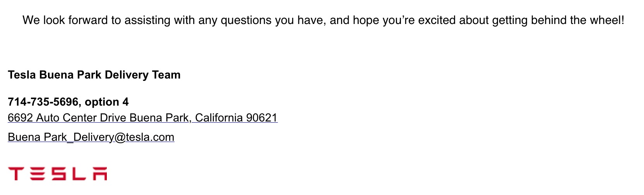Click 'tesla.com' in the email address
This screenshot has height=195, width=644.
tap(150, 137)
